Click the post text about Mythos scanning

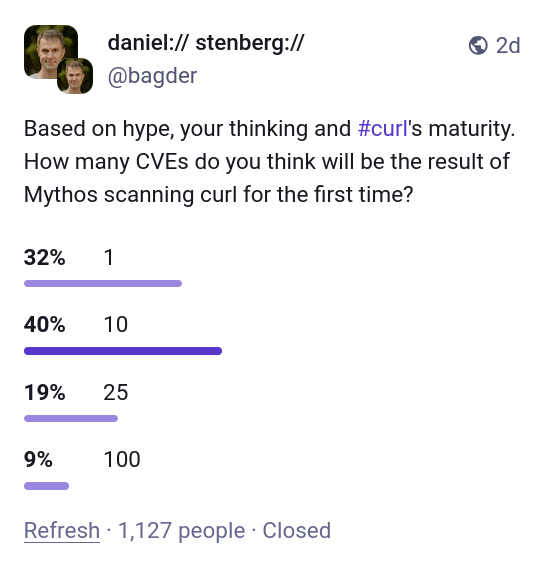coord(269,161)
